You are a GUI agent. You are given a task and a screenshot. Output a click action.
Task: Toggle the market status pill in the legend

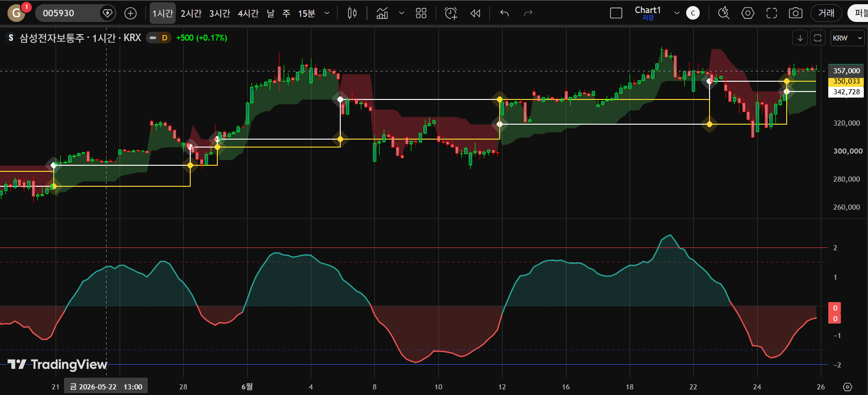(x=153, y=38)
